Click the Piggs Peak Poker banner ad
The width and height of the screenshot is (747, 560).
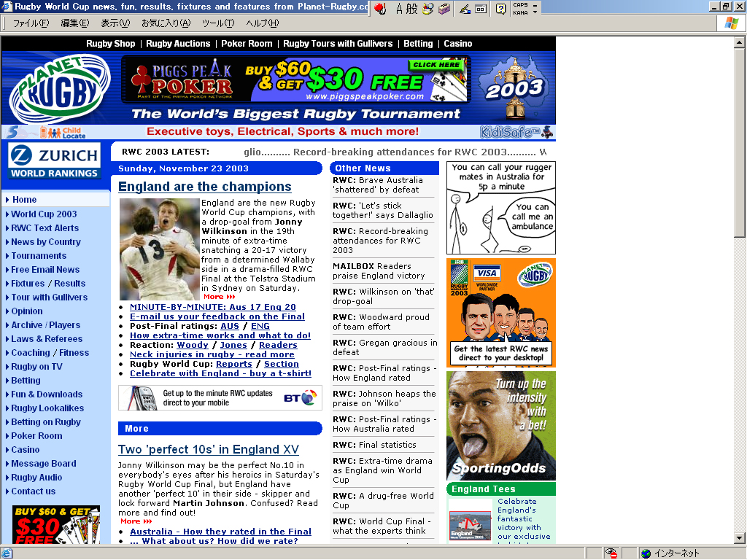tap(296, 79)
